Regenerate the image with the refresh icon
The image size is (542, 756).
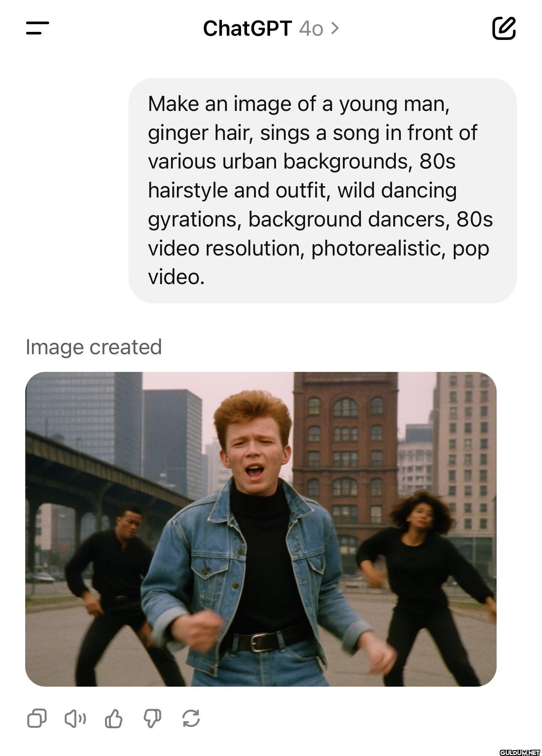point(191,718)
